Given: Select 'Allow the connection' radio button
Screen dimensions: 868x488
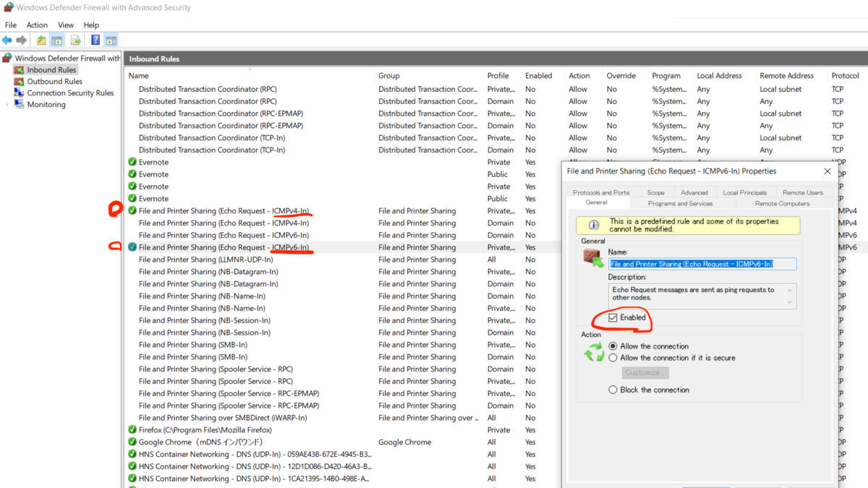Looking at the screenshot, I should point(613,346).
